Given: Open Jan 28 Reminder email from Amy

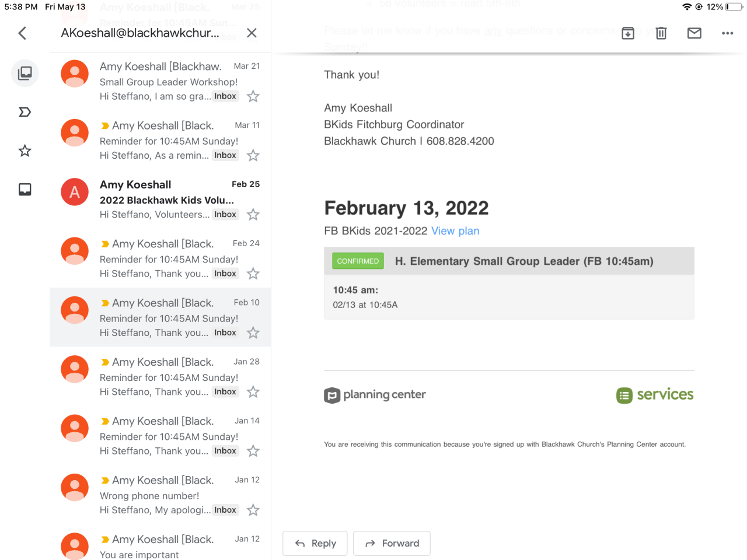Looking at the screenshot, I should tap(169, 377).
